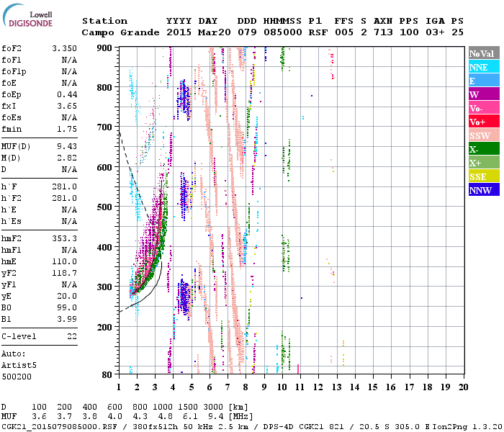The image size is (504, 432).
Task: Click the hmF2 value 353.3
Action: click(x=65, y=238)
